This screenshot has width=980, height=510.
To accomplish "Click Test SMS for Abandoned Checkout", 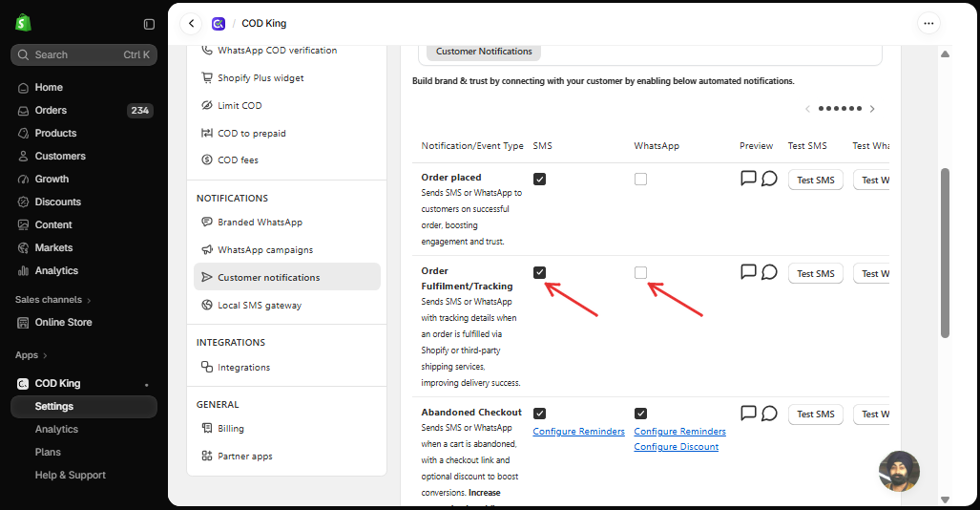I will [x=816, y=414].
